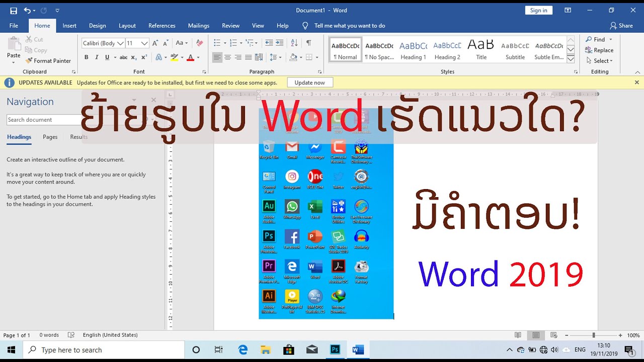The width and height of the screenshot is (644, 362).
Task: Toggle Superscript formatting
Action: click(x=144, y=57)
